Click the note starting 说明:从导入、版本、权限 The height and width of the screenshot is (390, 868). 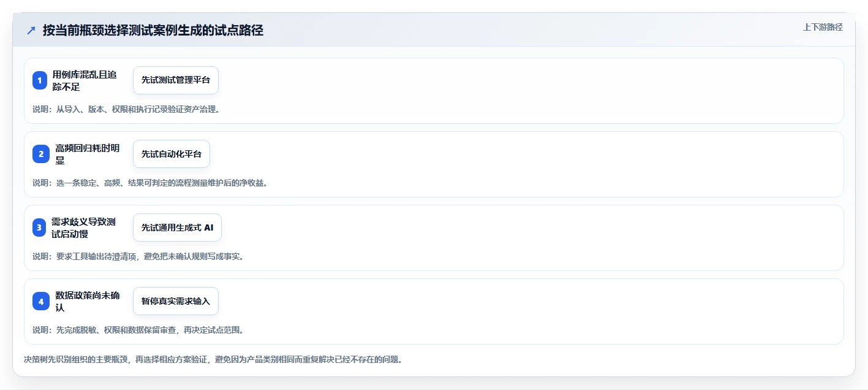point(126,109)
